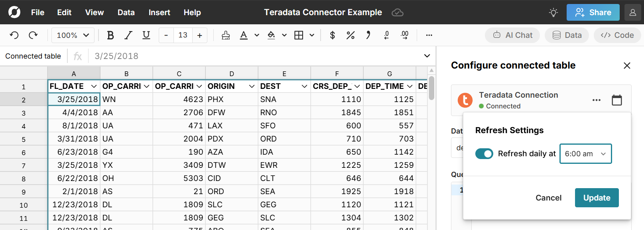Open the toolbar more options ellipsis

tap(429, 35)
